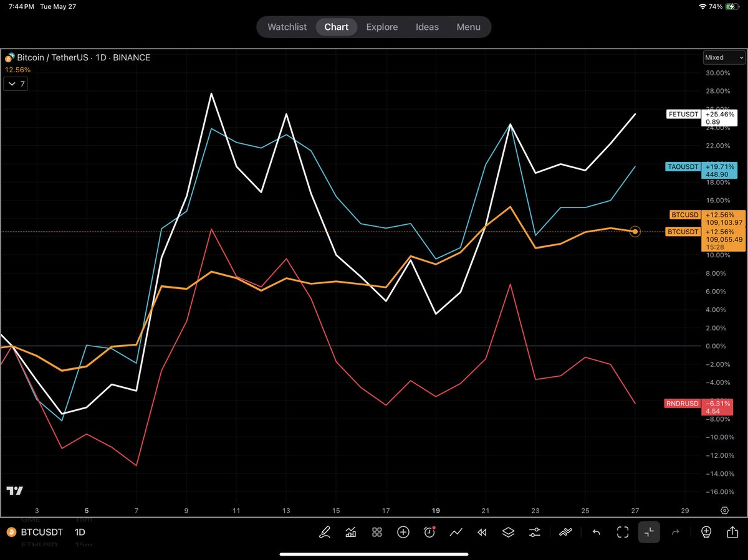The width and height of the screenshot is (748, 560).
Task: Tap the 7:44 PM status bar clock
Action: coord(22,6)
